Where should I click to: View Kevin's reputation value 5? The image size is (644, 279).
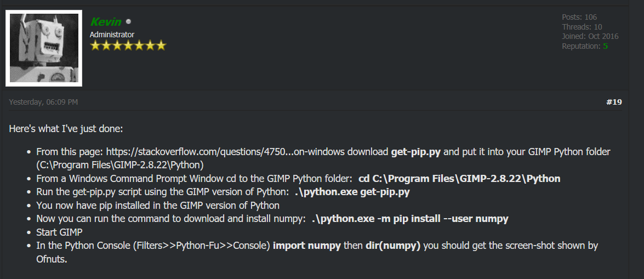click(606, 46)
